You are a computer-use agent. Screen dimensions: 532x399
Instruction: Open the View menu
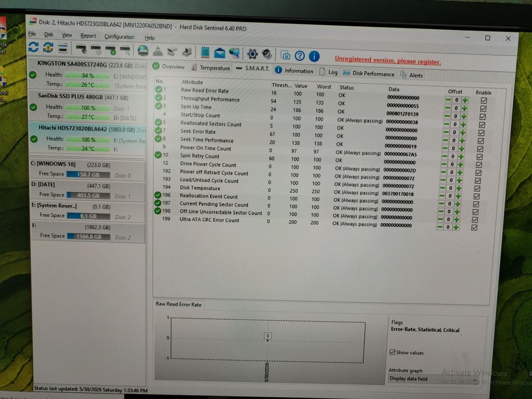point(67,35)
